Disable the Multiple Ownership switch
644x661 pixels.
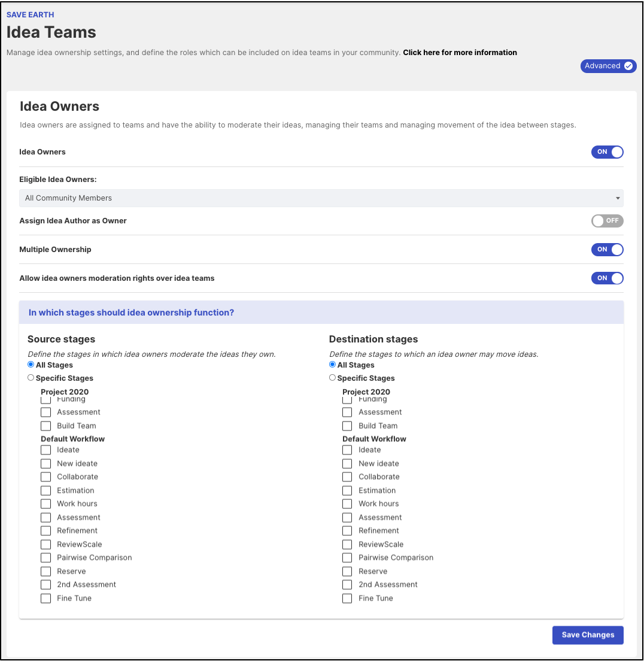click(607, 250)
